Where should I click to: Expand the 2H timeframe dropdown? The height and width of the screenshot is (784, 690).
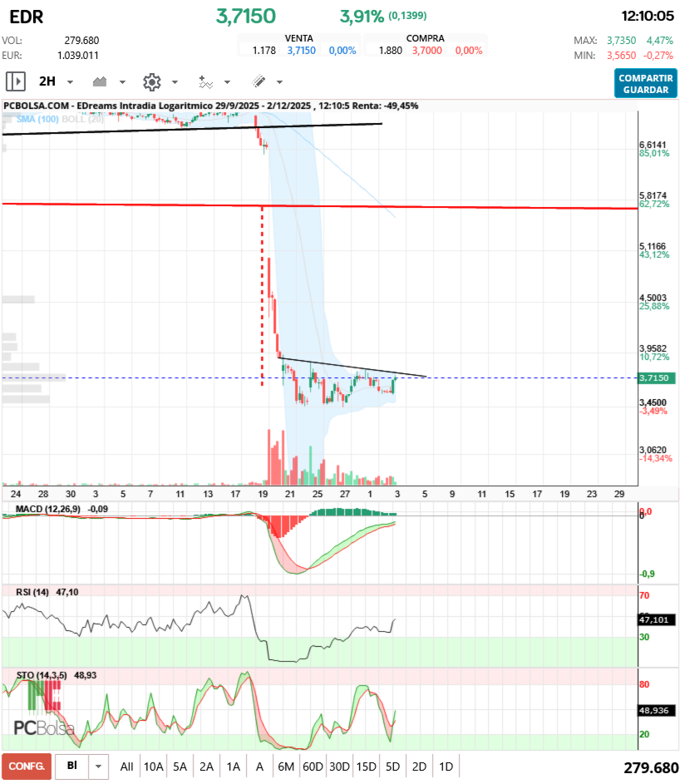(71, 82)
